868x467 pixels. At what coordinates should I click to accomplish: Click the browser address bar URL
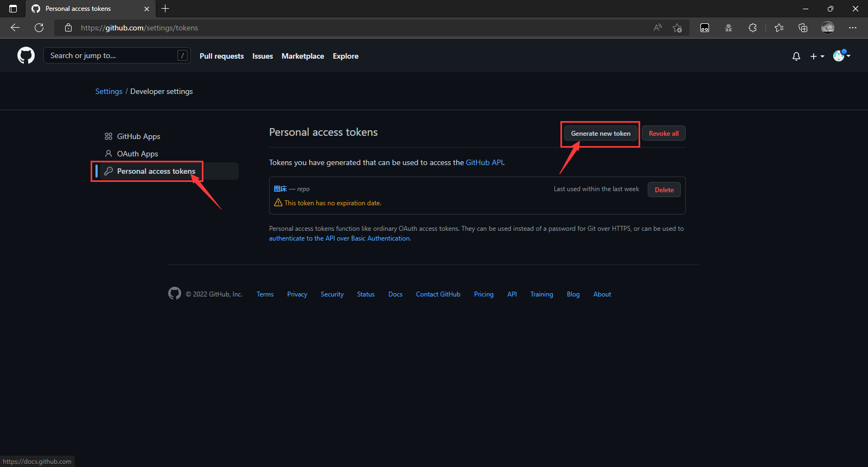139,28
